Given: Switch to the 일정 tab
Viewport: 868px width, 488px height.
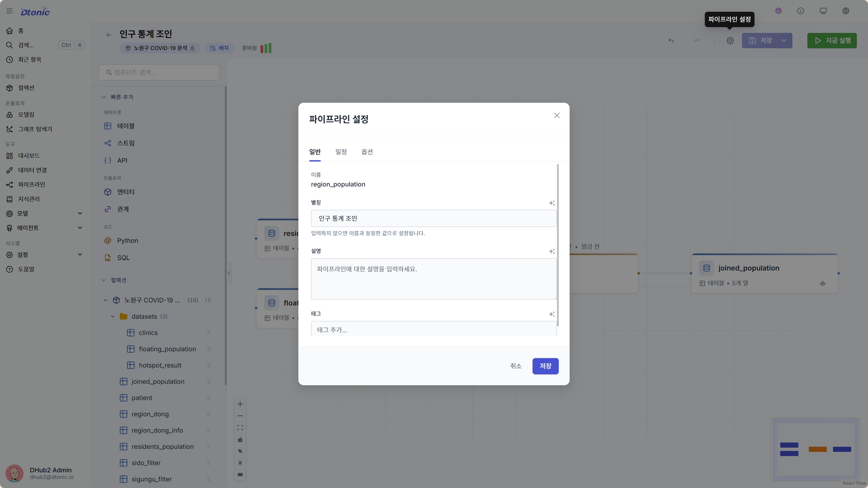Looking at the screenshot, I should tap(341, 152).
